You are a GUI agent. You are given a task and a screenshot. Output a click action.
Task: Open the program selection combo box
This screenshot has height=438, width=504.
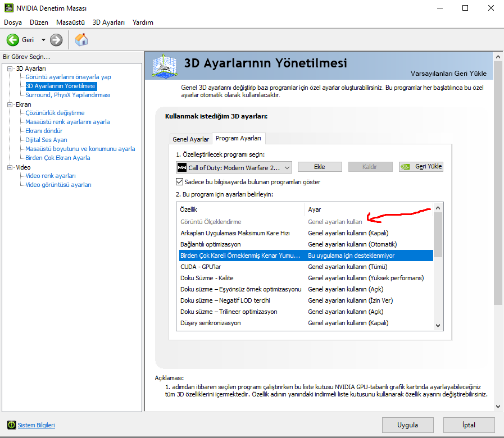(234, 167)
